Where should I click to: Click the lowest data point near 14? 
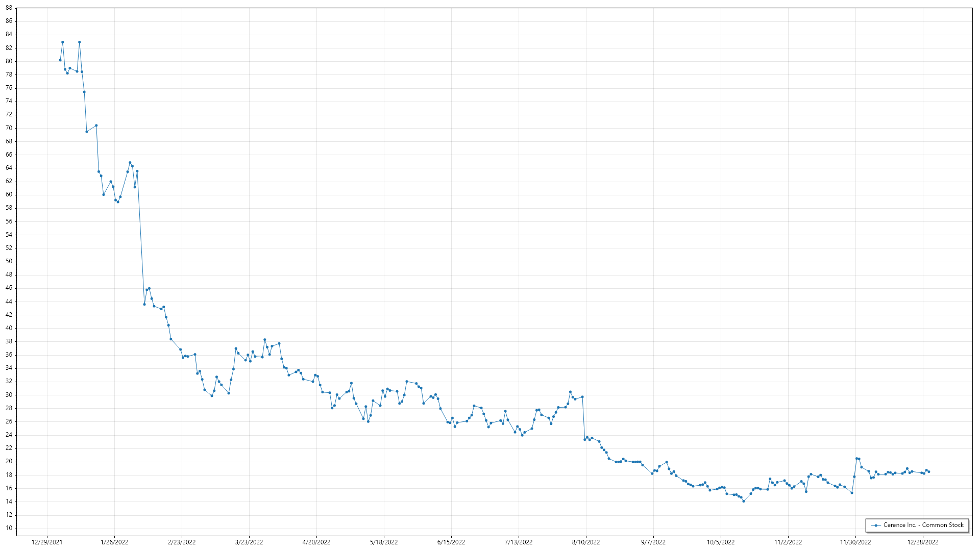[744, 501]
